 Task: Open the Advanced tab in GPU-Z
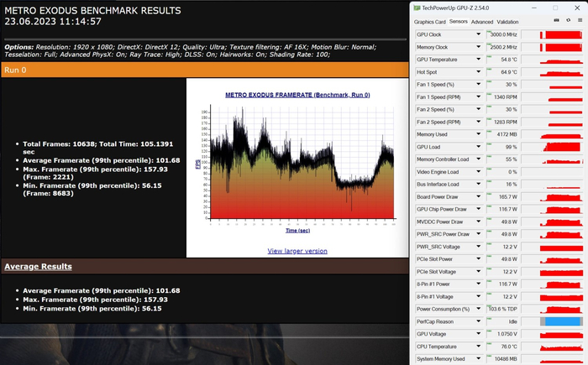[x=482, y=22]
